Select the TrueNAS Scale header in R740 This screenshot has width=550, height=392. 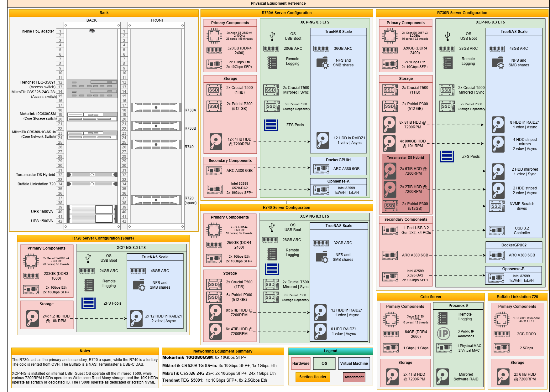338,225
